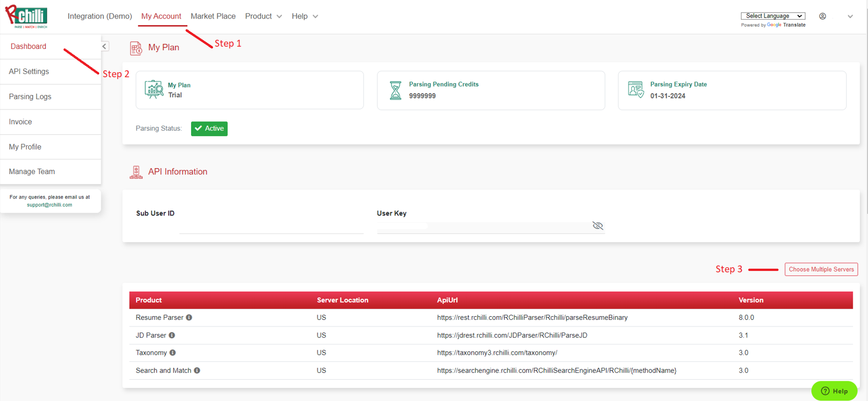
Task: Click the green Active status badge
Action: (209, 128)
